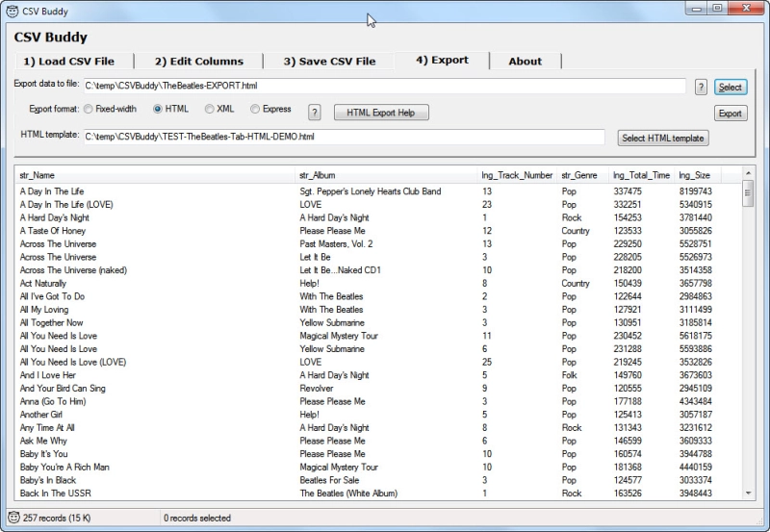This screenshot has height=532, width=770.
Task: Click the '0 records selected' status text
Action: pyautogui.click(x=197, y=518)
